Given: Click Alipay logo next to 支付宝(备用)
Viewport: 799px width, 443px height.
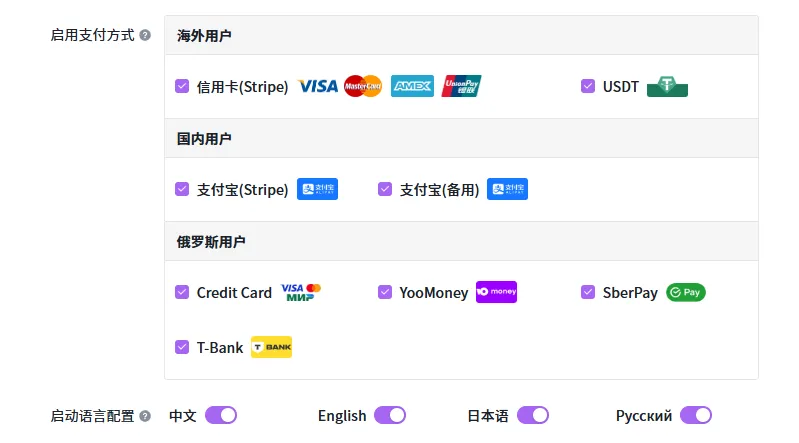Looking at the screenshot, I should [x=507, y=189].
